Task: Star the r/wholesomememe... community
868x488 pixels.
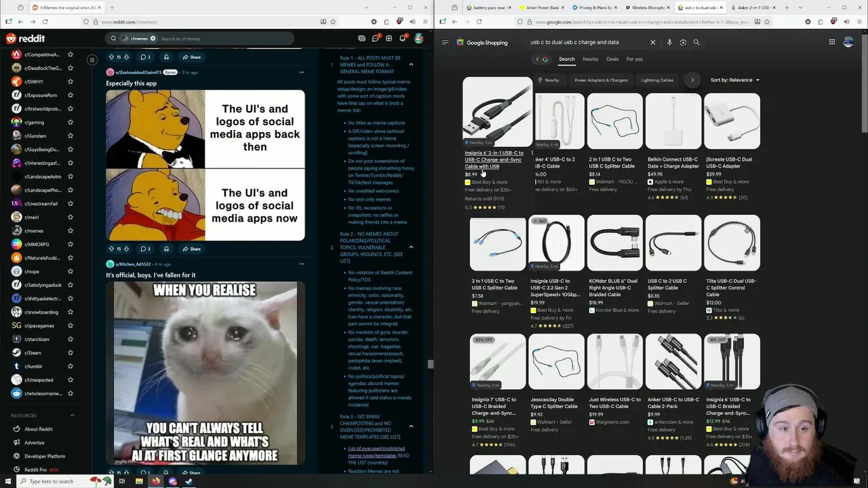Action: click(x=70, y=393)
